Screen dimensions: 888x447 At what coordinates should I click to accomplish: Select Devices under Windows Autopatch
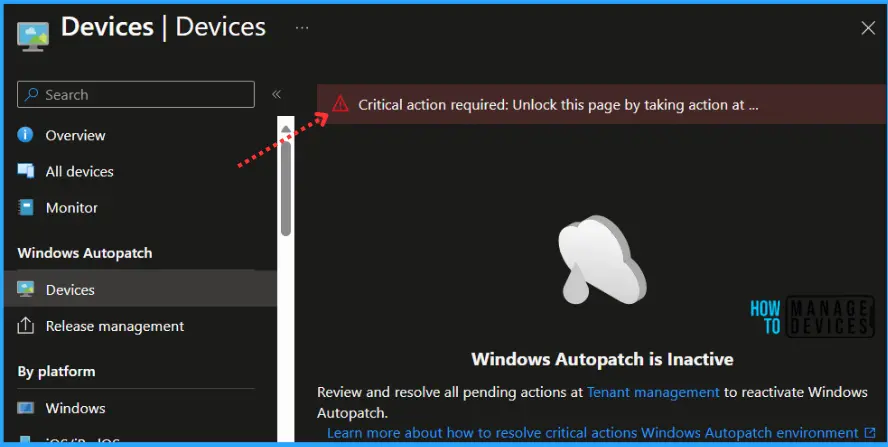(x=140, y=289)
